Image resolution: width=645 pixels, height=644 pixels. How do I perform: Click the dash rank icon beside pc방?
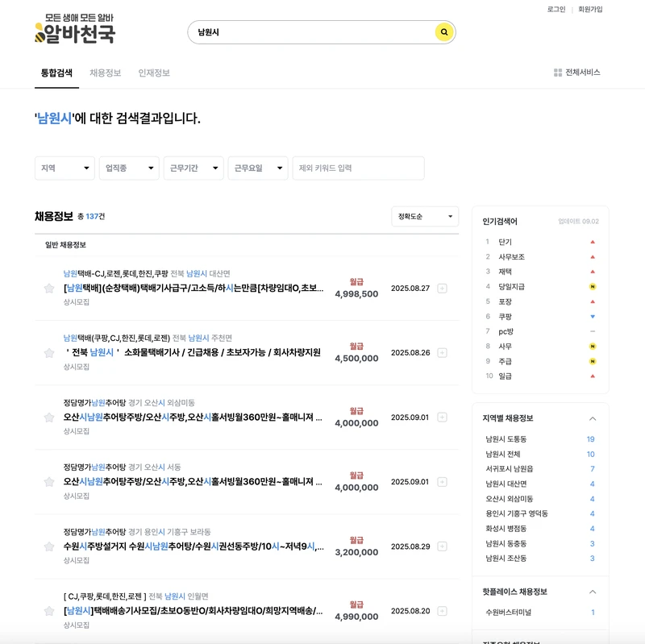pos(592,332)
